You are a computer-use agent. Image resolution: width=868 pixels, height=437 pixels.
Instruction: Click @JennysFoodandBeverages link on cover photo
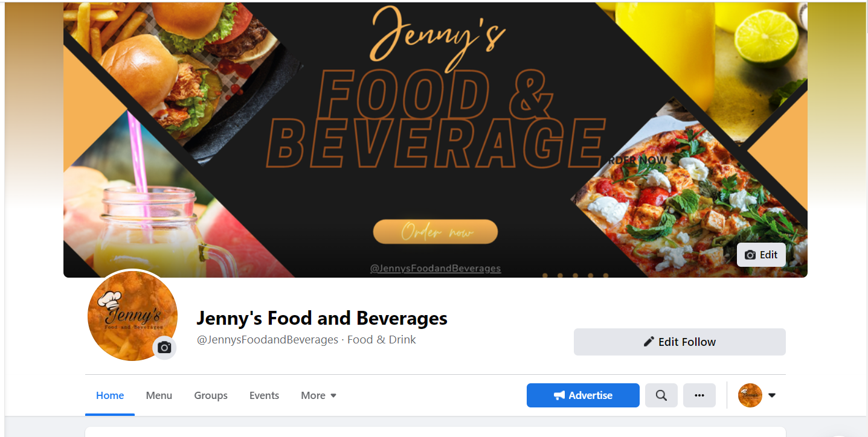pos(436,268)
